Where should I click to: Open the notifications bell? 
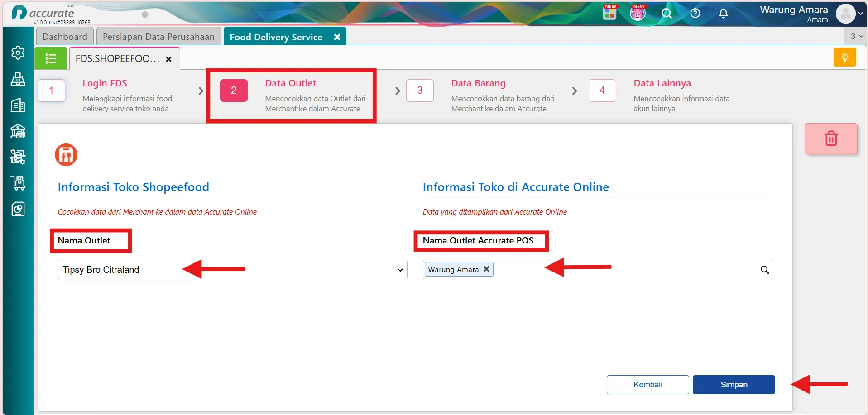723,14
